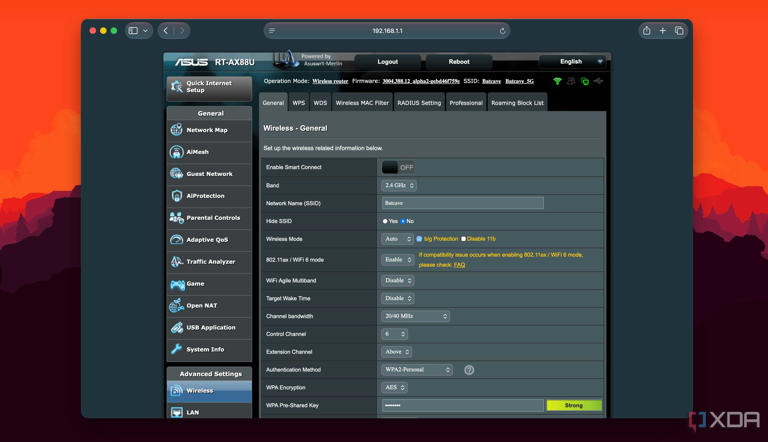Go to Guest Network settings
768x442 pixels.
[209, 174]
